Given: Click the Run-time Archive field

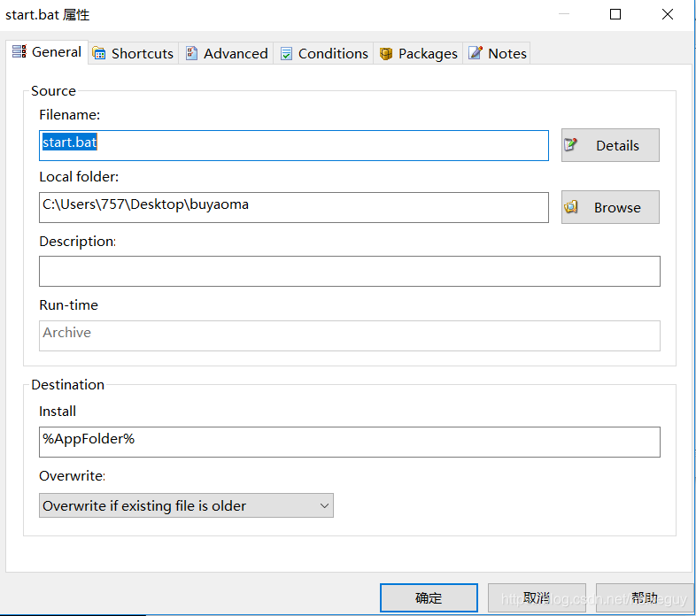Looking at the screenshot, I should [350, 336].
